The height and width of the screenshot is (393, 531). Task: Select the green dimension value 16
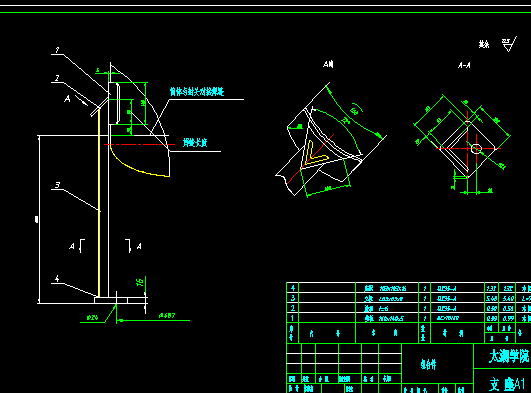140,282
